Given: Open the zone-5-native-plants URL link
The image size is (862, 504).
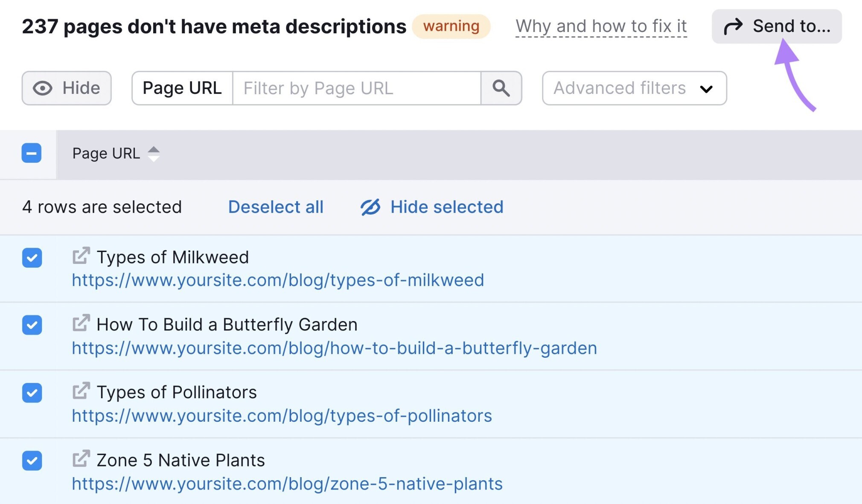Looking at the screenshot, I should [287, 484].
